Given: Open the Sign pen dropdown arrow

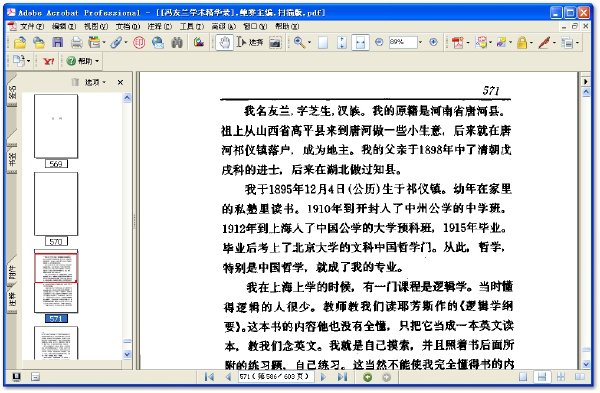Looking at the screenshot, I should 554,43.
